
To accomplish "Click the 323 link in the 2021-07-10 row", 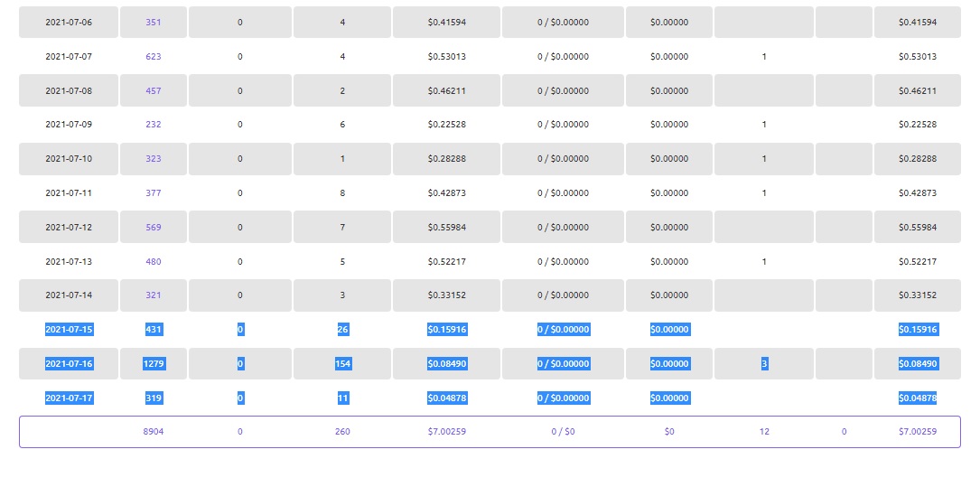I will click(154, 159).
